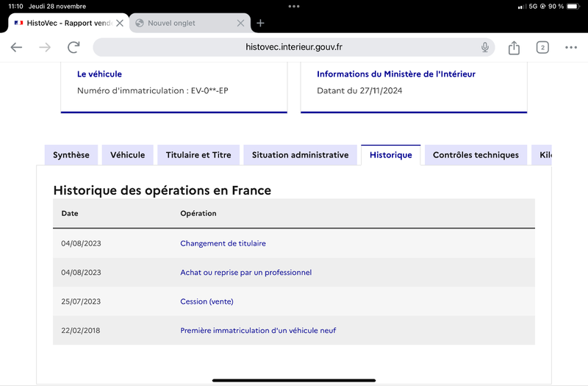Click the Le véhicule card heading
This screenshot has width=588, height=386.
coord(99,74)
